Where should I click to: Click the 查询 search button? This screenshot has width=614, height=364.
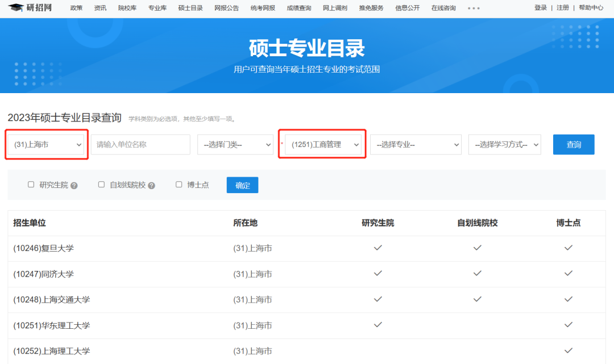(574, 145)
